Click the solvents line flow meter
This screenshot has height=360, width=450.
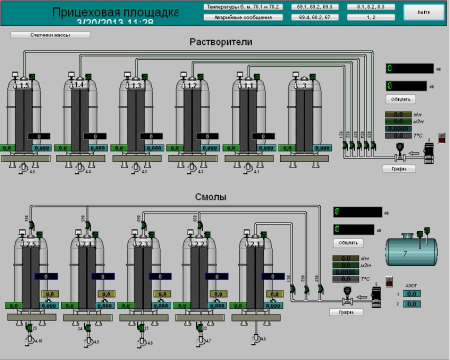(x=399, y=152)
